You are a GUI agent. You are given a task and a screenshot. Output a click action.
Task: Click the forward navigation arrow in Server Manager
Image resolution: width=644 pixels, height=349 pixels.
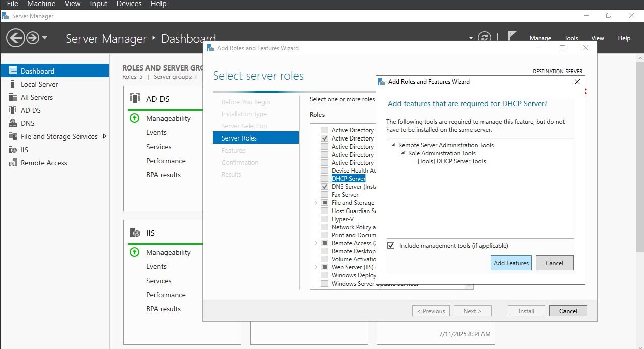click(33, 38)
